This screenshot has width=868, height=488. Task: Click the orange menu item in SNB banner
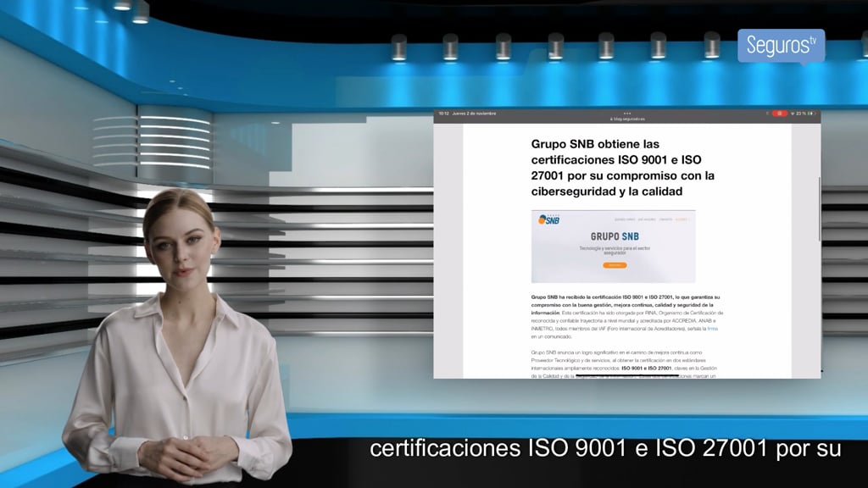(682, 219)
